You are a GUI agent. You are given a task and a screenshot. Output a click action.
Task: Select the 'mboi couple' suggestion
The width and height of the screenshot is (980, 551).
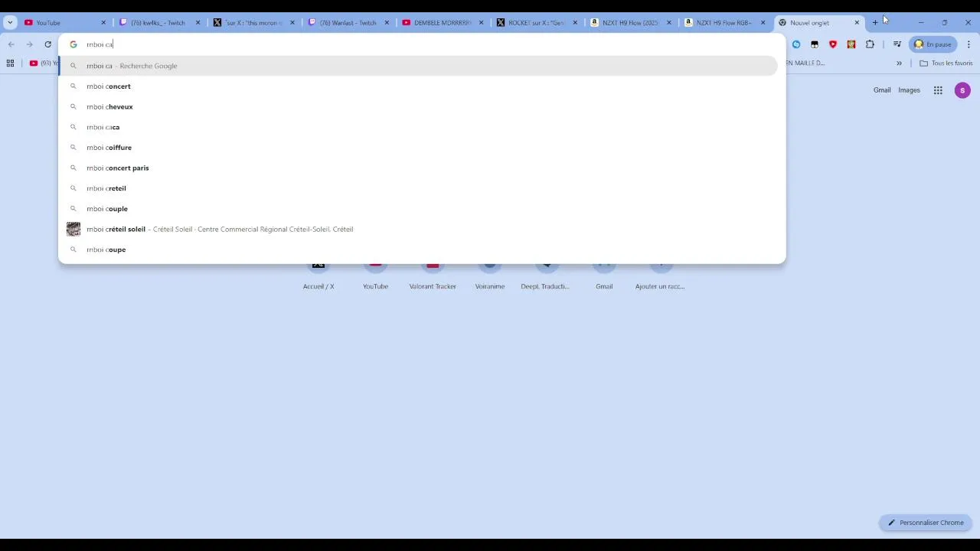(x=419, y=209)
